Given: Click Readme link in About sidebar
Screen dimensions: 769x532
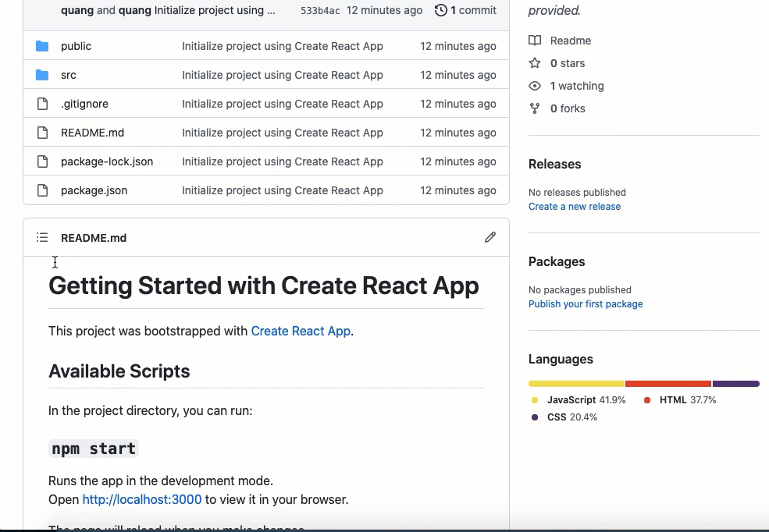Looking at the screenshot, I should pos(571,41).
